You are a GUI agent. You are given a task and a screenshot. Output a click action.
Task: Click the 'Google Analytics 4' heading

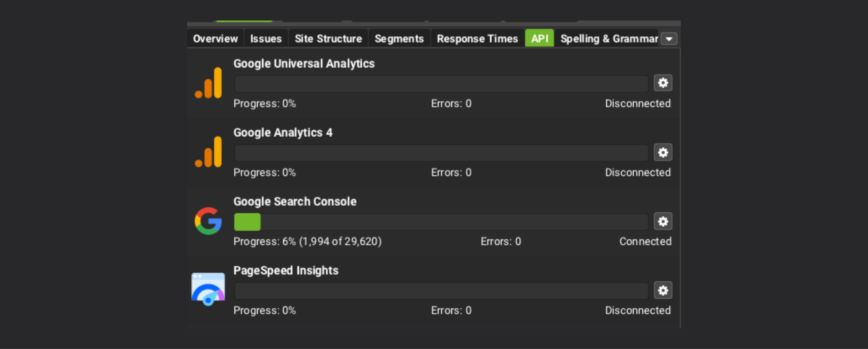coord(283,133)
